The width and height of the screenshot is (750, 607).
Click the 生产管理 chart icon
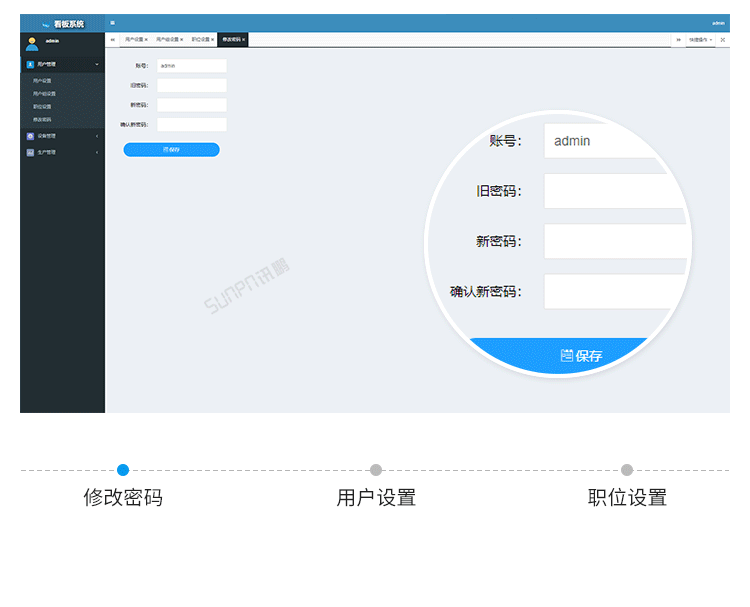pos(30,153)
